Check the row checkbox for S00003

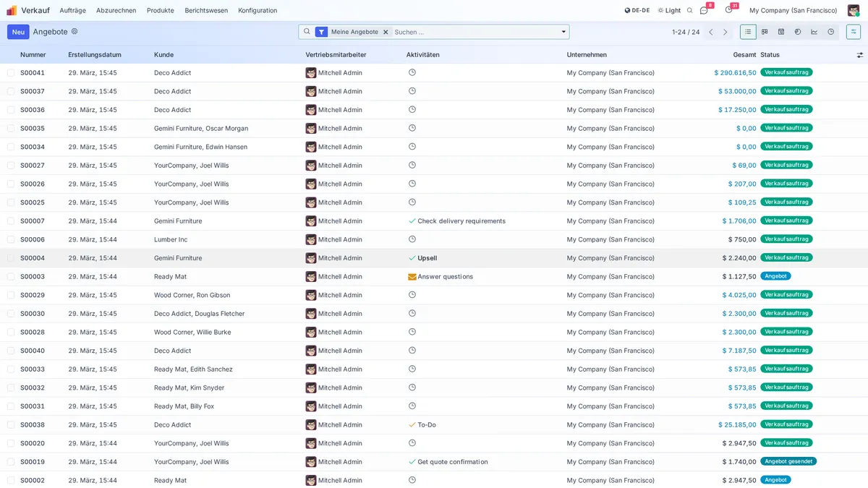[x=9, y=276]
